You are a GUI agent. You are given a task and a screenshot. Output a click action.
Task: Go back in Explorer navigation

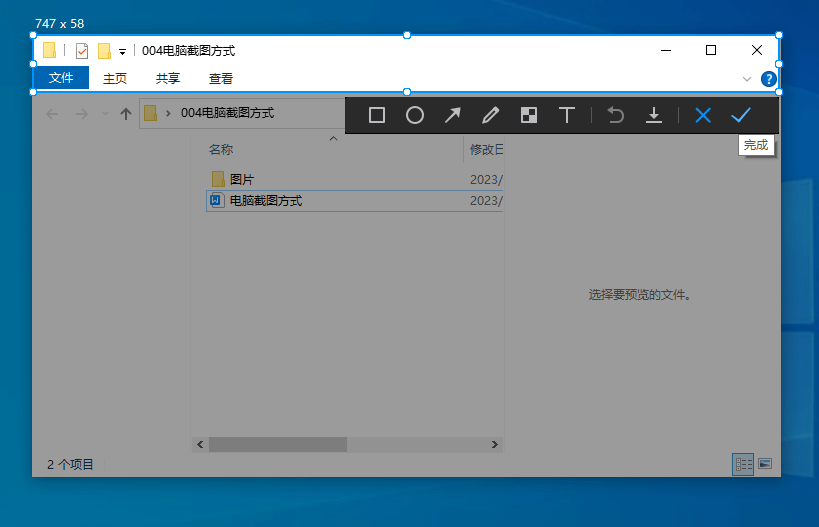point(52,113)
